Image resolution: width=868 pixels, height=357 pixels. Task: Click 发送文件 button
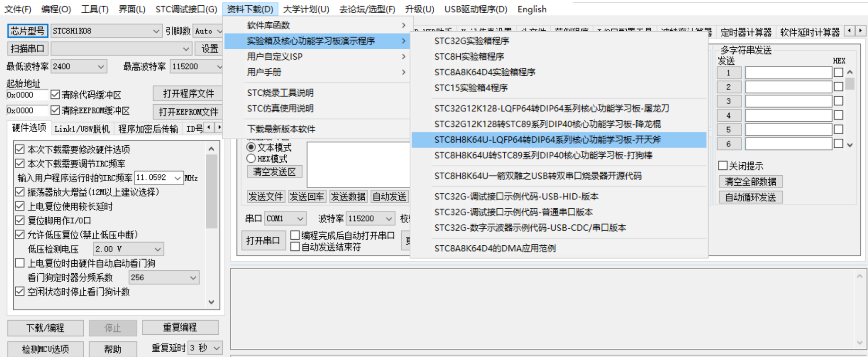(x=266, y=196)
